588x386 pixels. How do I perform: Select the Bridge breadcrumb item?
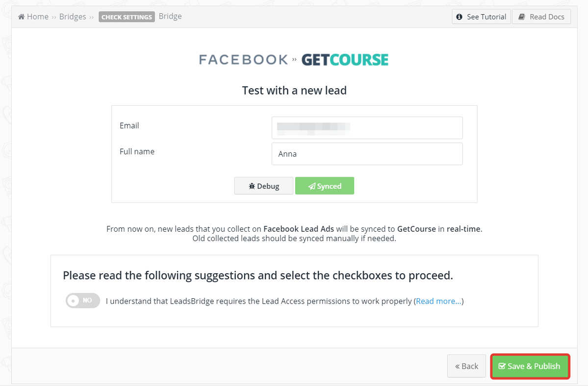170,16
